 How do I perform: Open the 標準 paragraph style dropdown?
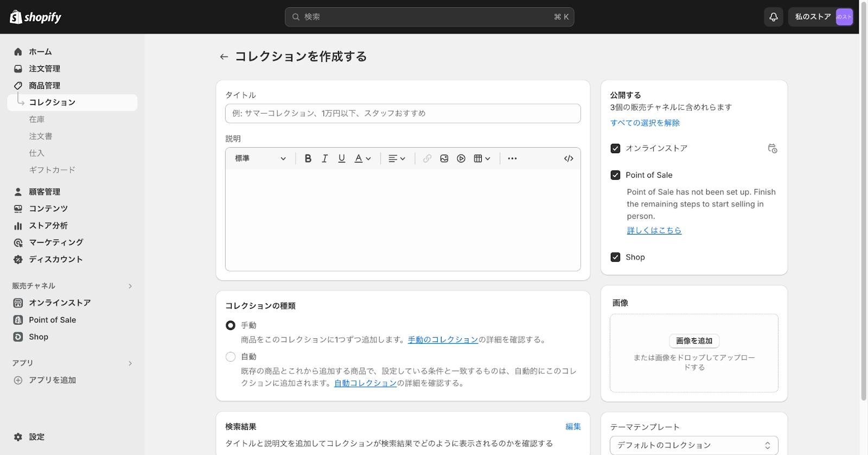coord(260,159)
